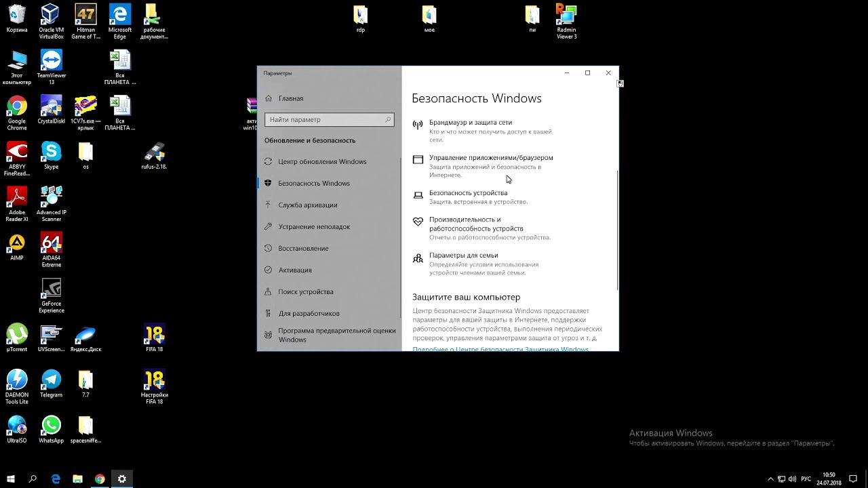Click the Найти параметр search field
The height and width of the screenshot is (488, 868).
[329, 119]
